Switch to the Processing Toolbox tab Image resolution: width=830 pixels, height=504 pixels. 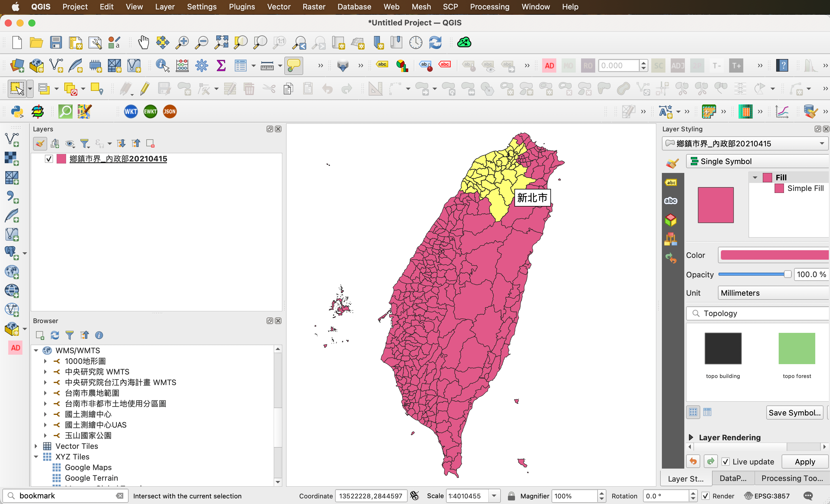792,478
